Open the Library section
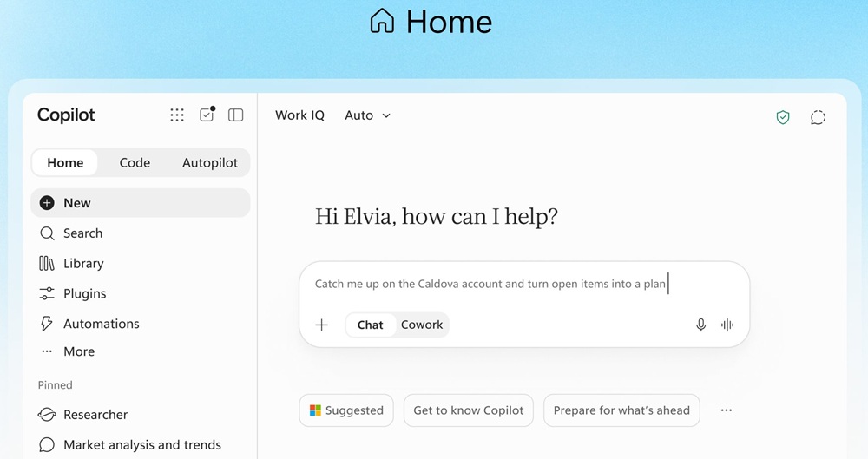The height and width of the screenshot is (459, 868). coord(140,263)
